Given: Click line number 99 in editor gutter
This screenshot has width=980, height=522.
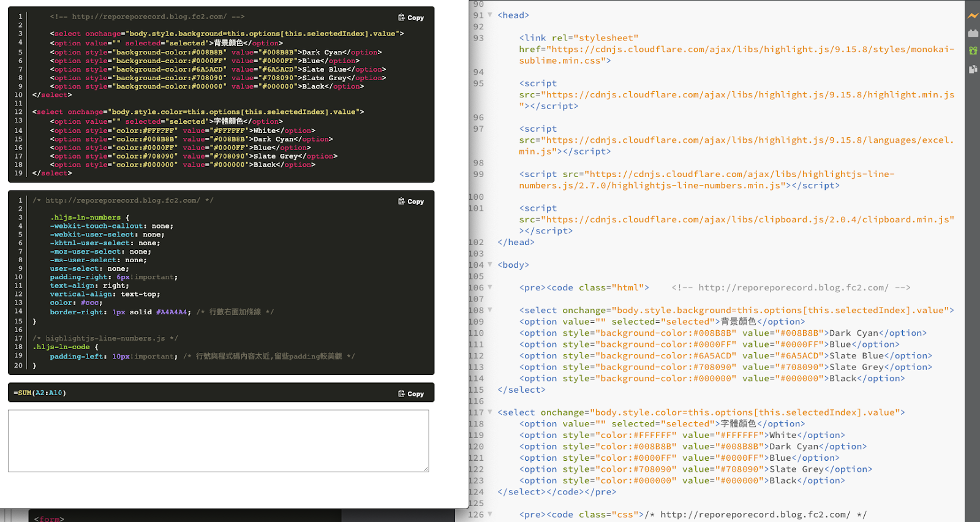Looking at the screenshot, I should (478, 174).
